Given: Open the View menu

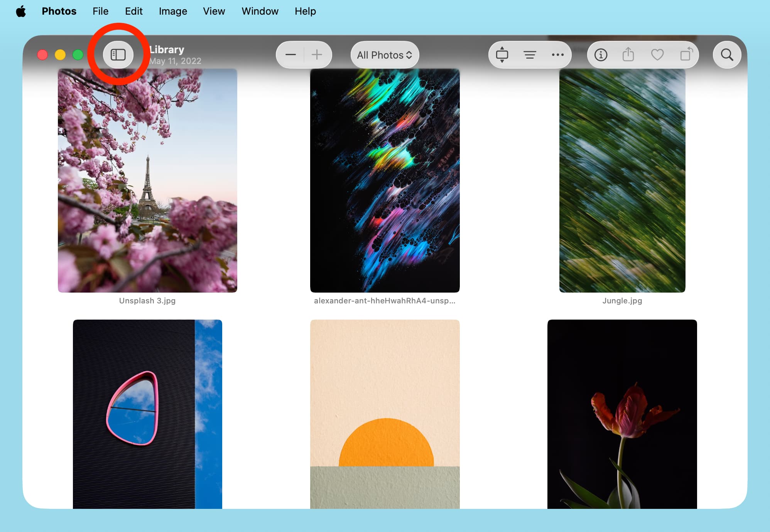Looking at the screenshot, I should 214,11.
